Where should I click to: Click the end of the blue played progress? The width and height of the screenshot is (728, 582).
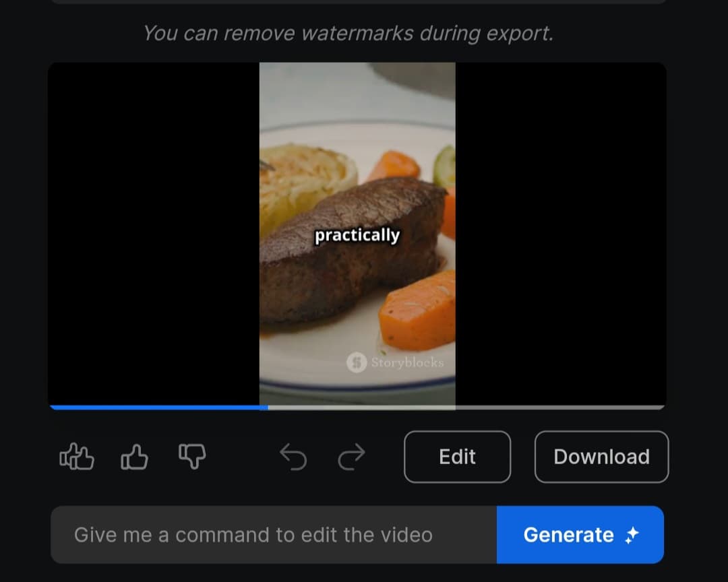pos(266,407)
